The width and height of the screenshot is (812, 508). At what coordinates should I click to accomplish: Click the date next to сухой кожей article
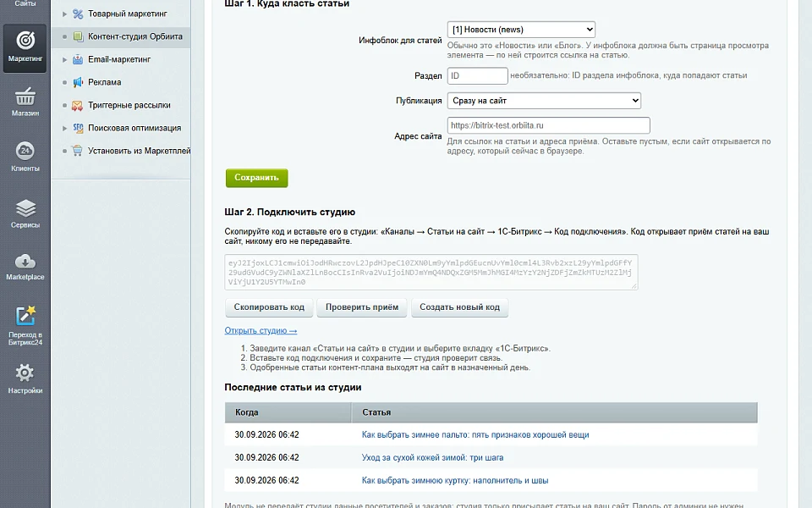pyautogui.click(x=266, y=458)
